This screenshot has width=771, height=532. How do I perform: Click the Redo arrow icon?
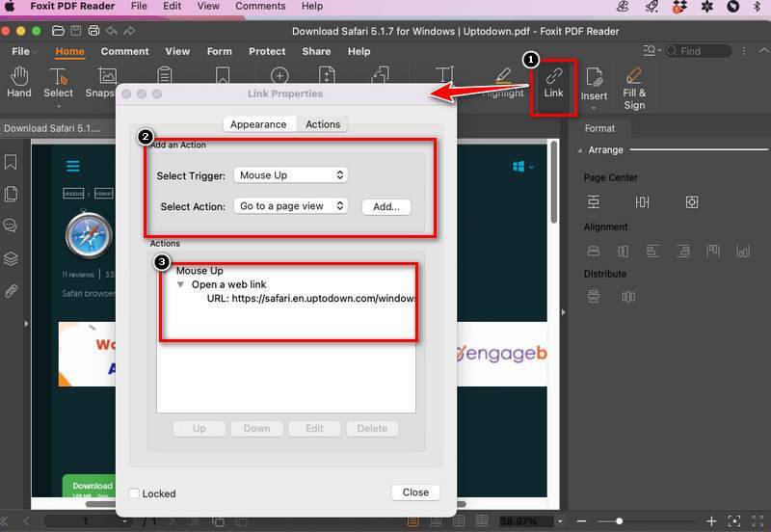tap(129, 31)
